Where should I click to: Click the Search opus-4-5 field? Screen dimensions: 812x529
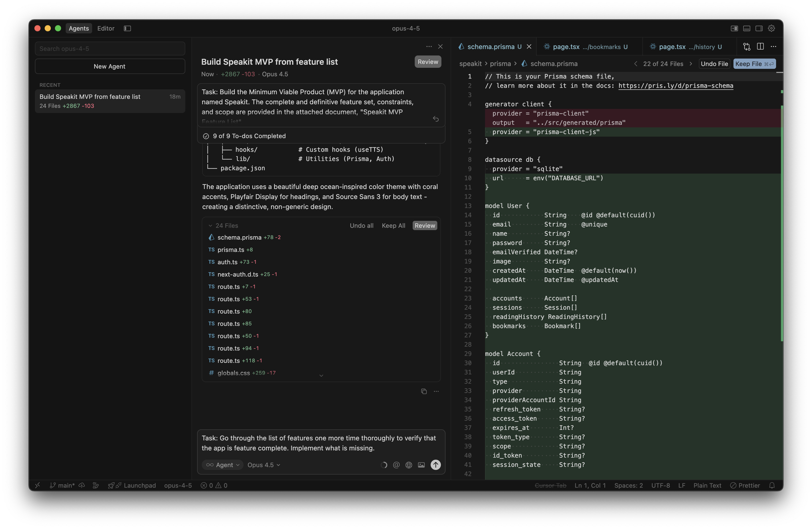(110, 49)
